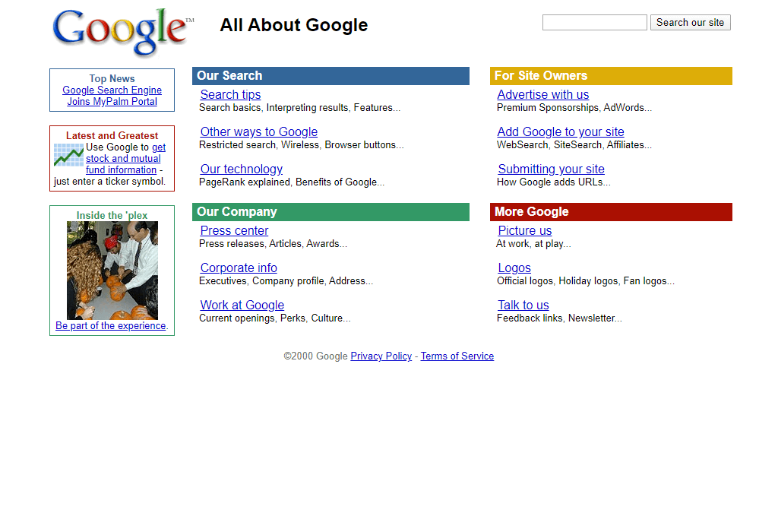The width and height of the screenshot is (778, 532).
Task: Click the Latest and Greatest title
Action: (x=112, y=135)
